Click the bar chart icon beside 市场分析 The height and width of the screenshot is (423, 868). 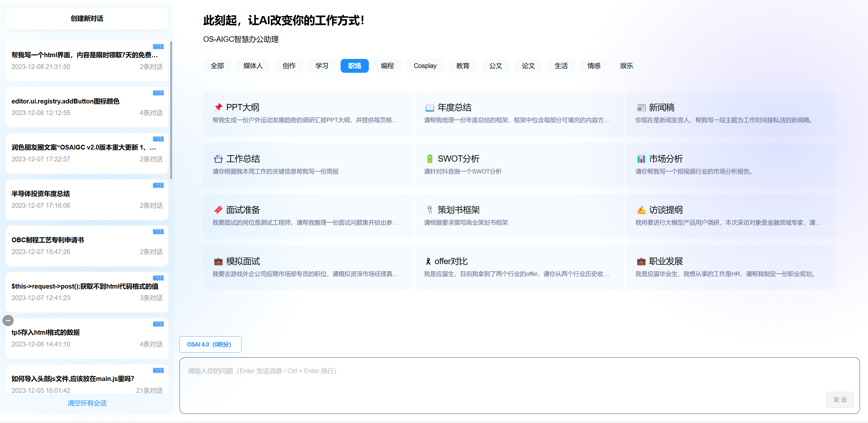click(641, 159)
